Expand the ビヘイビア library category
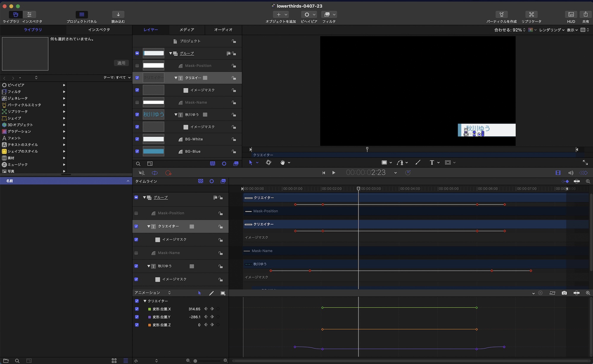This screenshot has height=364, width=593. (64, 85)
